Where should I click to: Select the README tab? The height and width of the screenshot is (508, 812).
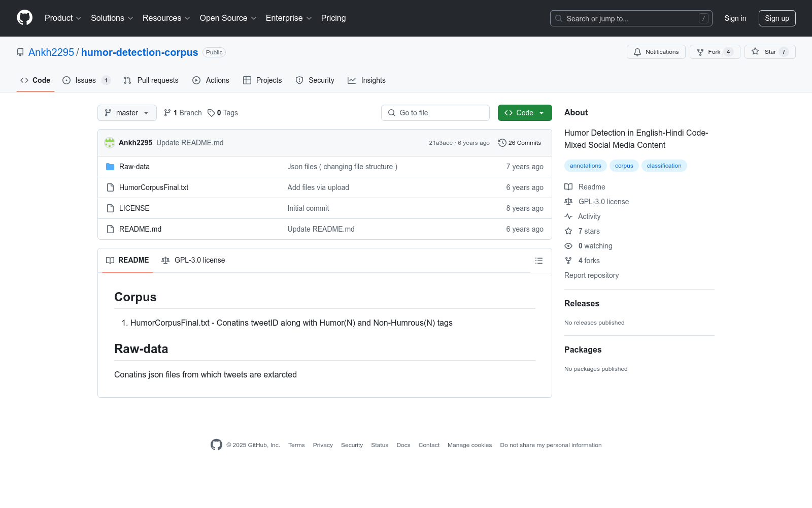tap(127, 260)
